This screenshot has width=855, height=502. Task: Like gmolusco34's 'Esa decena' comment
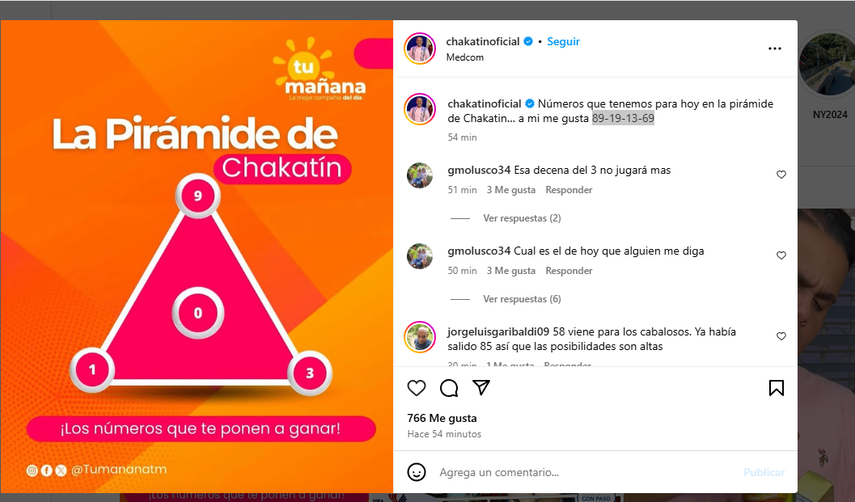coord(781,174)
